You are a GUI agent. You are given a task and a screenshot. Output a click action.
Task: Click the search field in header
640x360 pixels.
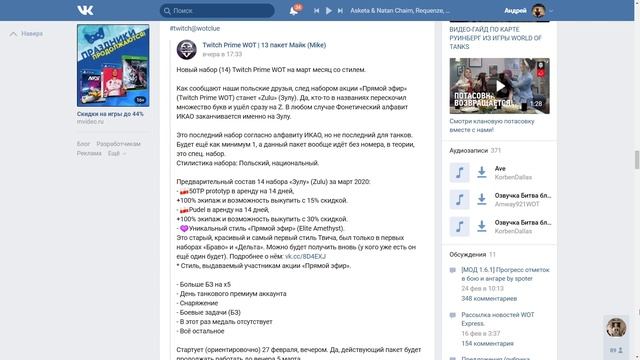[217, 11]
